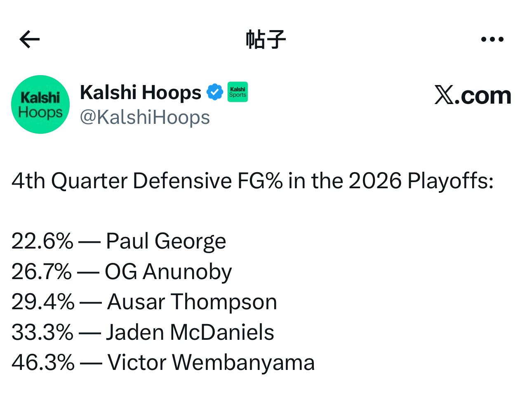Image resolution: width=532 pixels, height=398 pixels.
Task: Click the name Ausar Thompson
Action: [x=192, y=302]
